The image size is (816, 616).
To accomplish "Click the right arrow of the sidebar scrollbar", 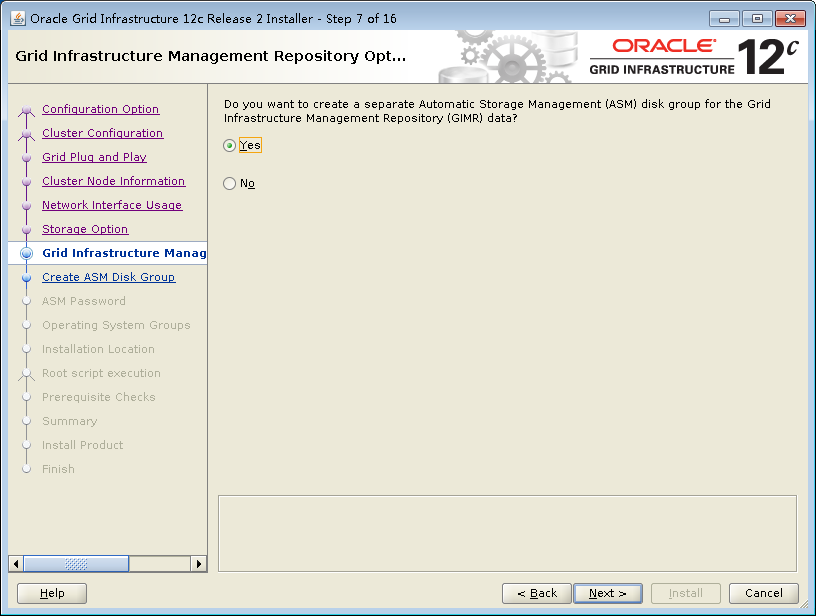I will tap(199, 564).
